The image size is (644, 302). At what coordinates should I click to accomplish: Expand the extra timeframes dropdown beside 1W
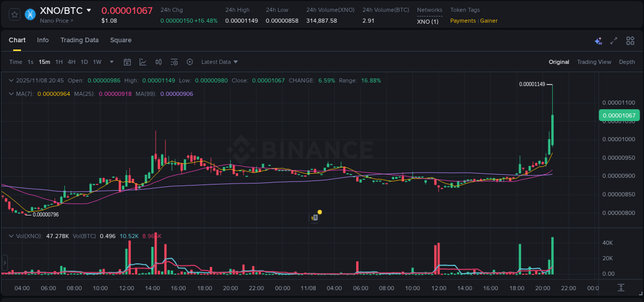pyautogui.click(x=111, y=62)
